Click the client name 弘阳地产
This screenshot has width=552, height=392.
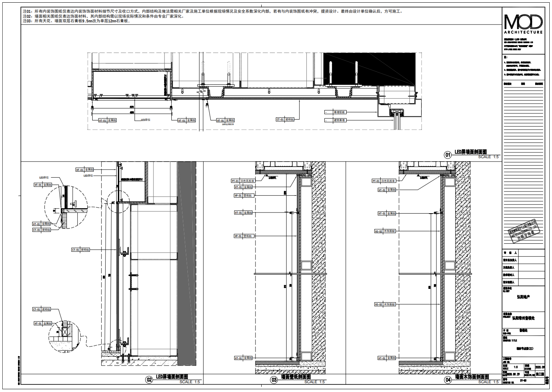[x=523, y=297]
